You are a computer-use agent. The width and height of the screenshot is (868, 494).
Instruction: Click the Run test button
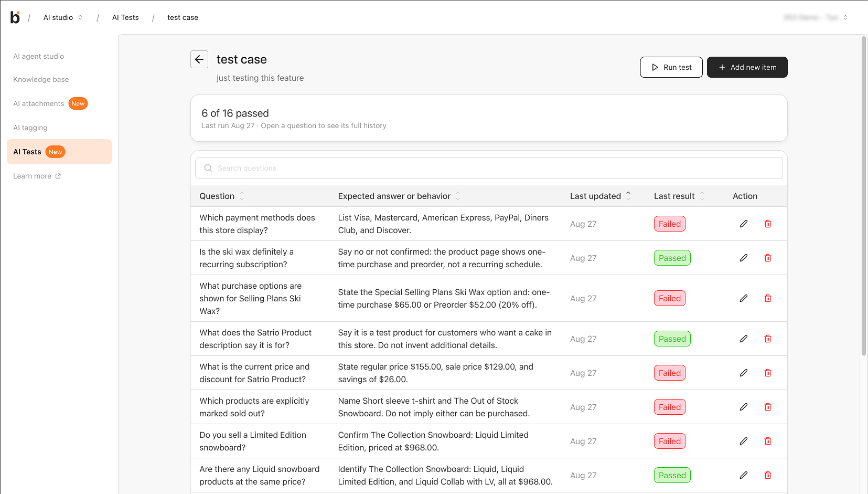671,67
